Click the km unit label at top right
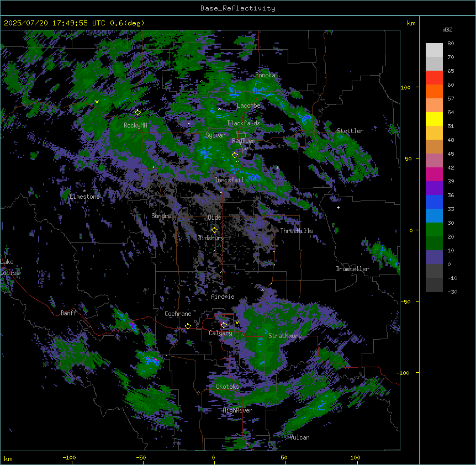The image size is (476, 465). [x=411, y=23]
